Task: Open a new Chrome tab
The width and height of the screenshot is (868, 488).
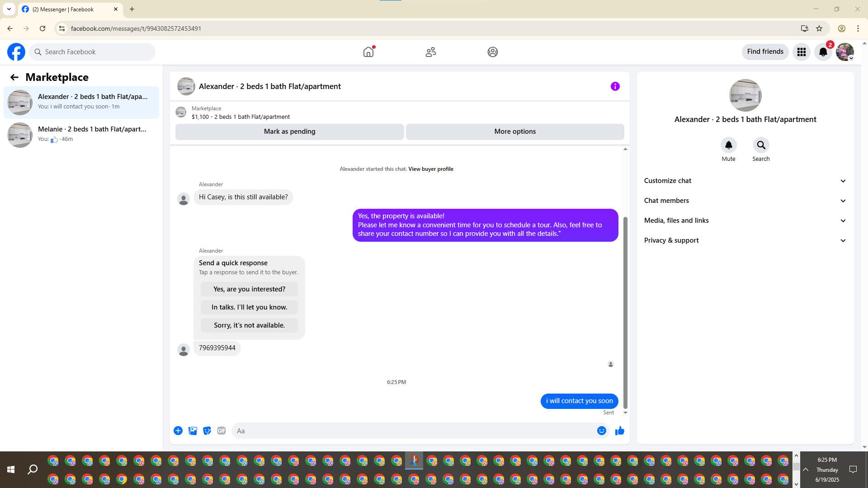Action: click(x=132, y=9)
